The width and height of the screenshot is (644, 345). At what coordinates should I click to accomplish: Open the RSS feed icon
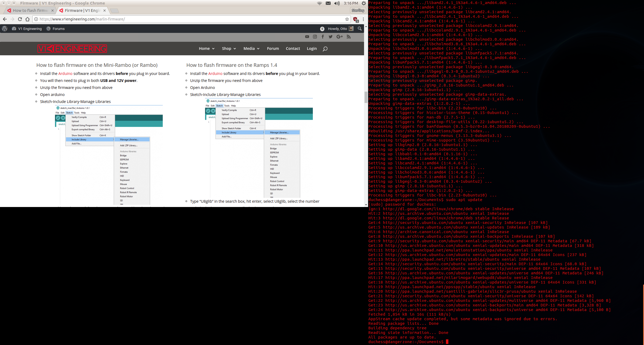349,37
